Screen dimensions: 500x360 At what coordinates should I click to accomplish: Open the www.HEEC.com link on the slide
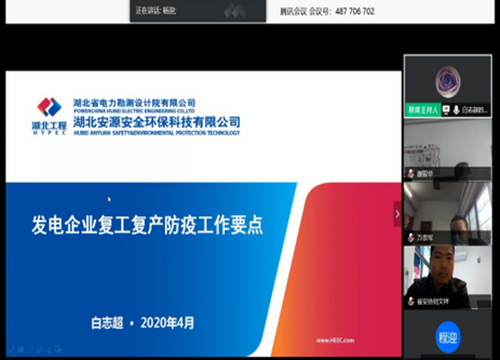coord(335,340)
